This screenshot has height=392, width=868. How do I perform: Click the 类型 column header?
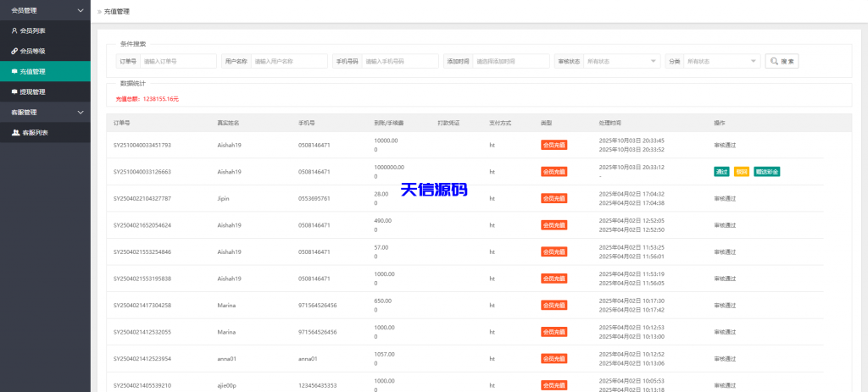(x=547, y=123)
